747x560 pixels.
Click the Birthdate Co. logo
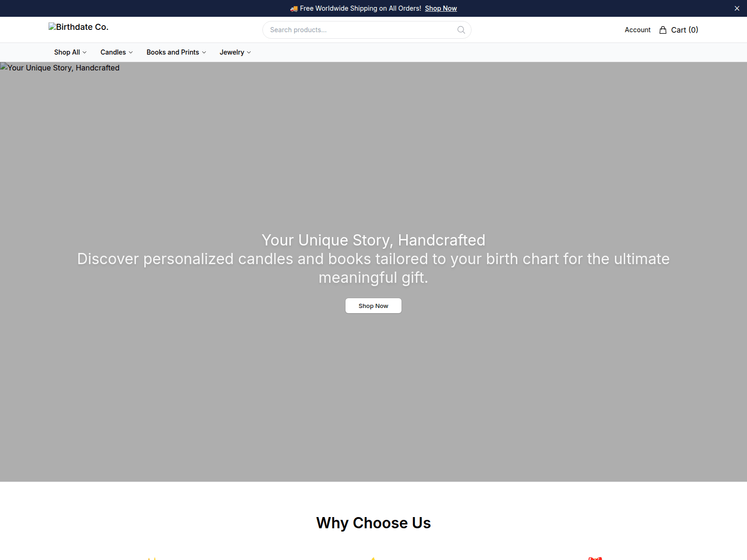point(78,27)
